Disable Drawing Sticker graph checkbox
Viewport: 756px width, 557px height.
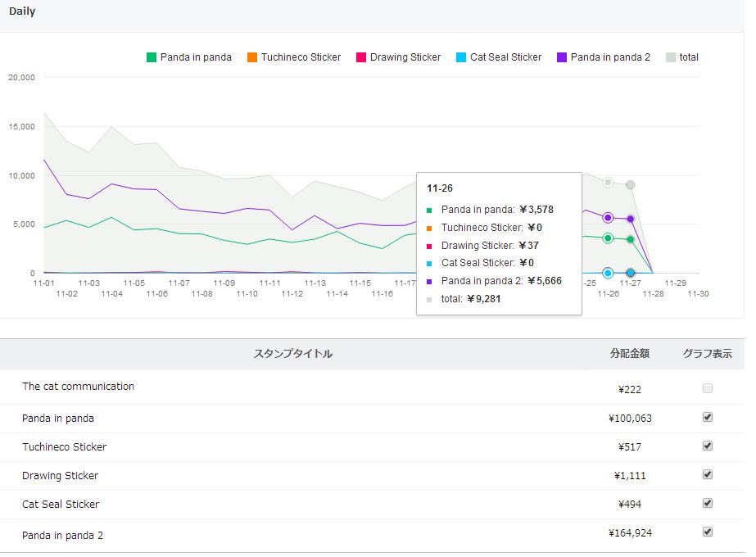[x=708, y=474]
